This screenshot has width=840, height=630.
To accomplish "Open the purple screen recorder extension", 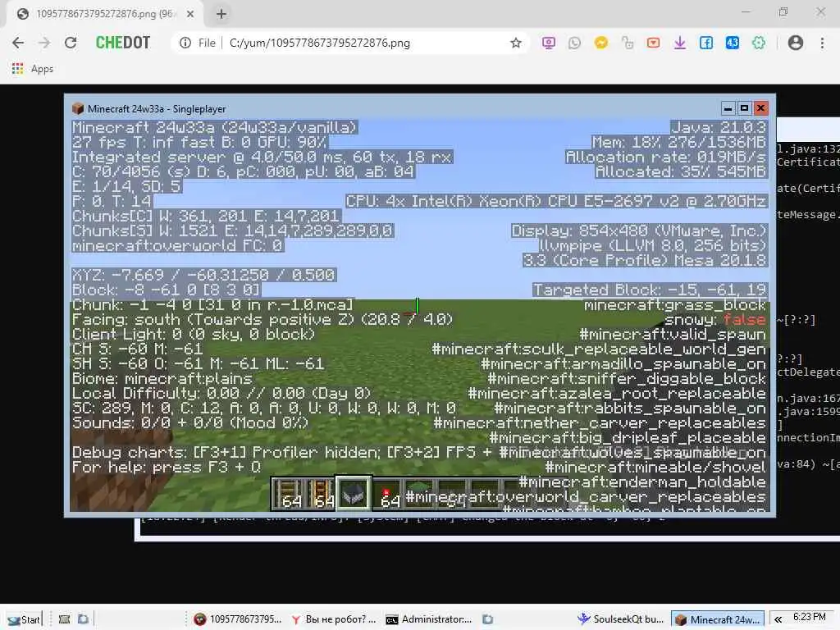I will [x=548, y=43].
